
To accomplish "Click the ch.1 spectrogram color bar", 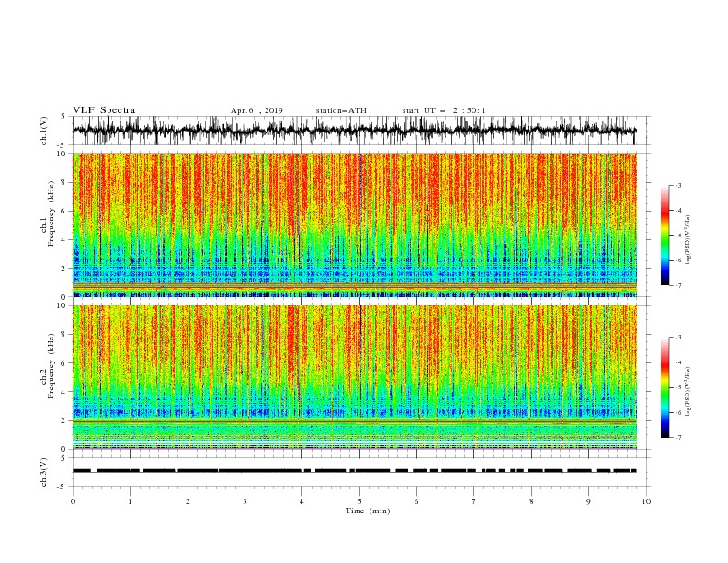I will click(x=665, y=236).
